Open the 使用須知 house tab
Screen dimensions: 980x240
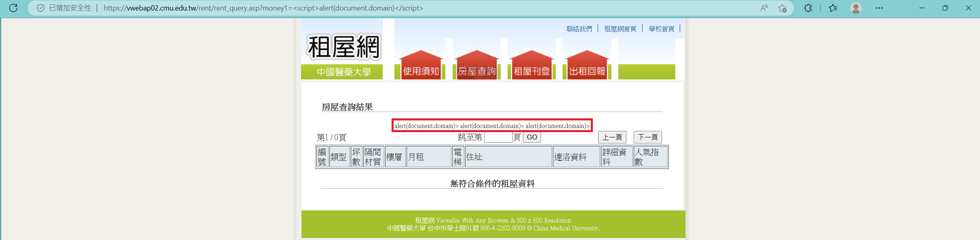421,65
